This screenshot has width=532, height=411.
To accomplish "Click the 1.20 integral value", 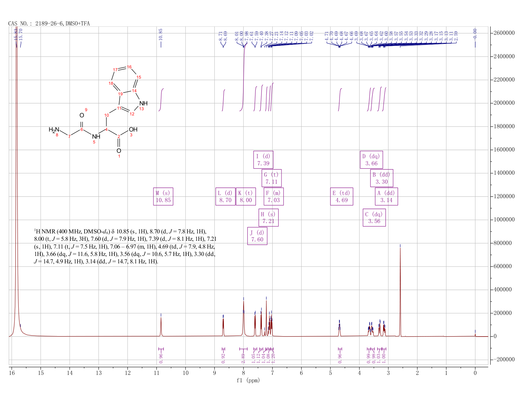I will click(274, 358).
